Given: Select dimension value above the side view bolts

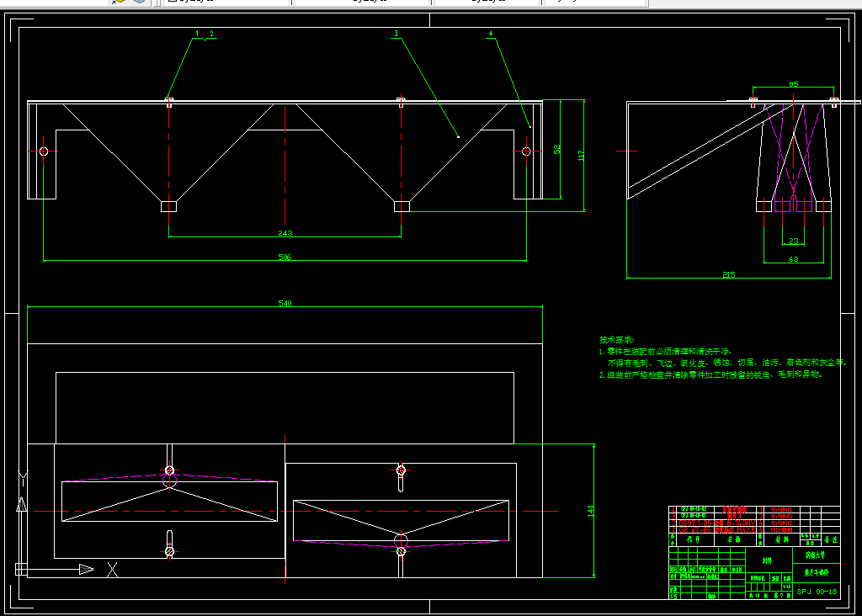Looking at the screenshot, I should (x=793, y=84).
